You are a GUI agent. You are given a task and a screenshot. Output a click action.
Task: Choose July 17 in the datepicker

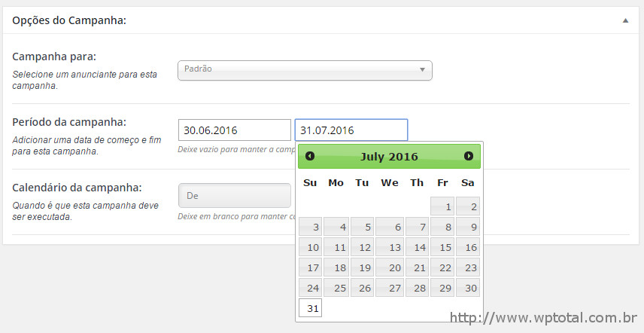[310, 267]
